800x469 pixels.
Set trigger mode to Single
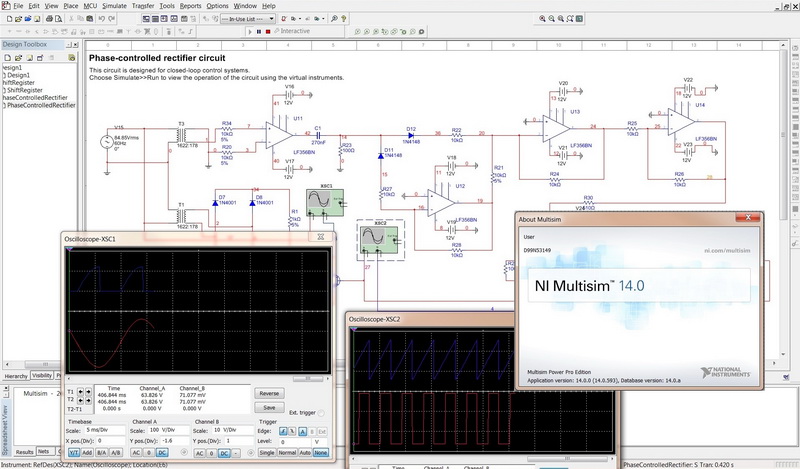tap(267, 453)
